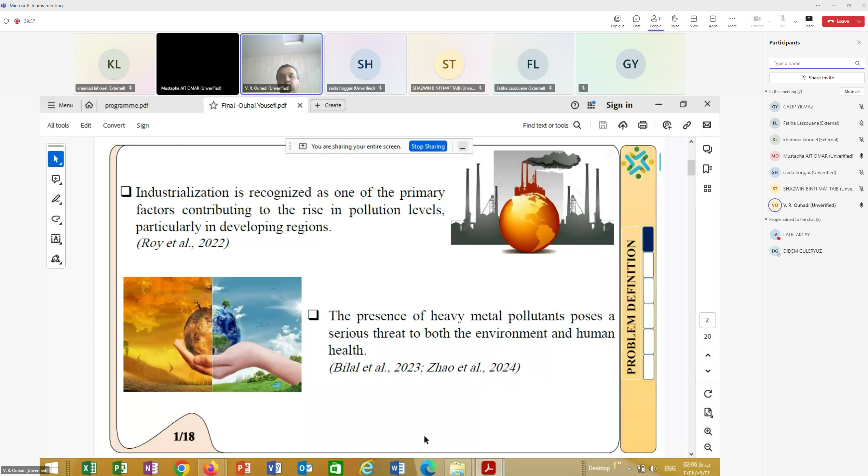The image size is (868, 476).
Task: Click the Mute all button
Action: tap(852, 92)
